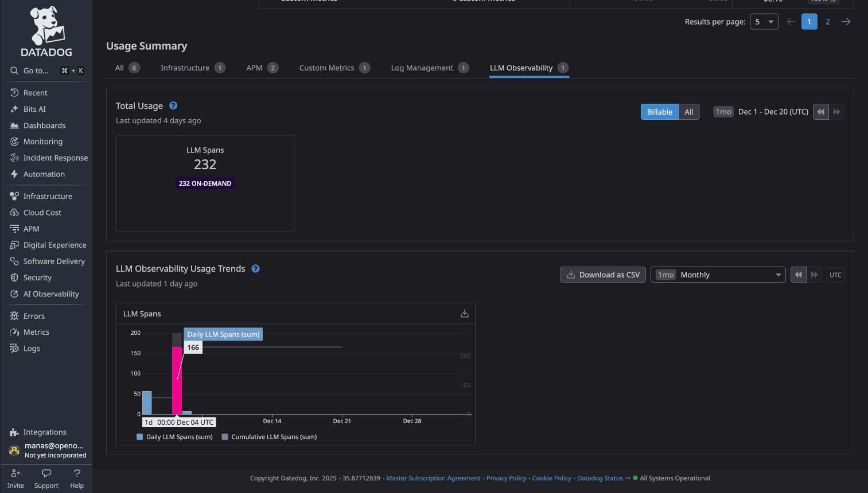Switch to the APM tab
This screenshot has width=868, height=493.
[255, 67]
